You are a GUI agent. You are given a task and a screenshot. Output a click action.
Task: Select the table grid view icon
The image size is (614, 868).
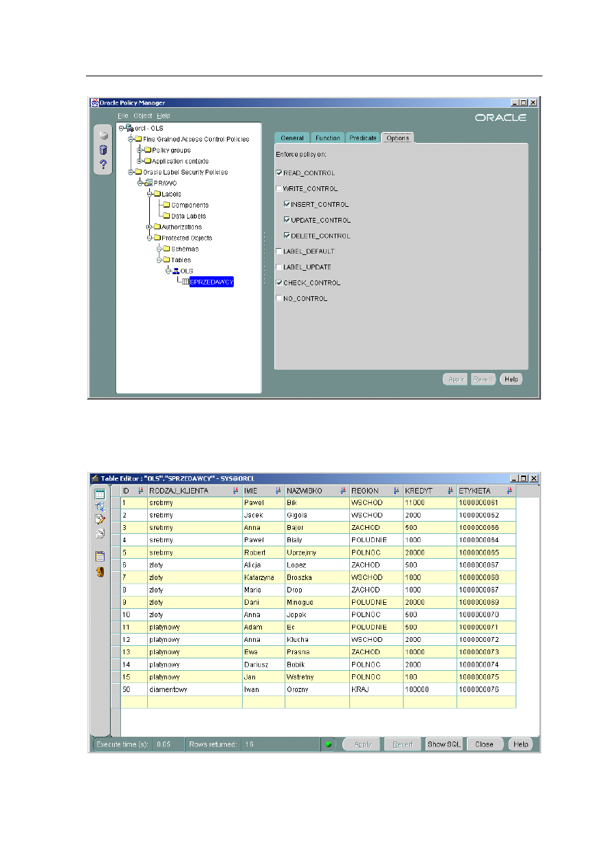(100, 494)
